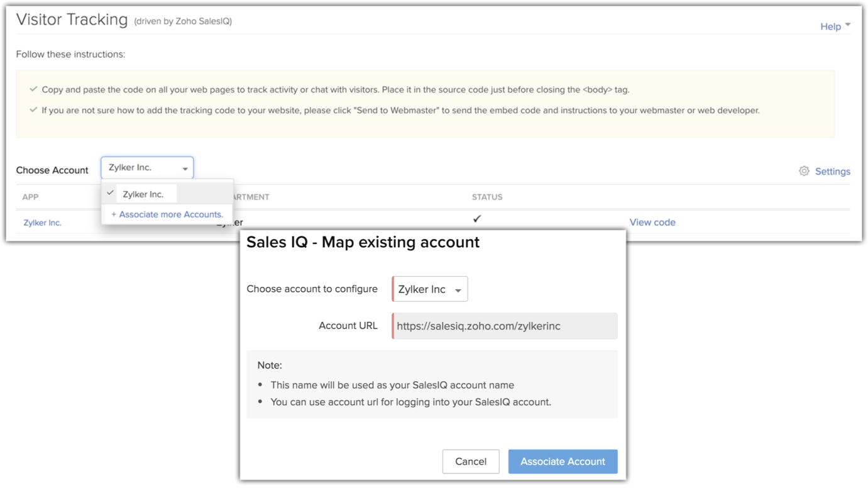Click the Help dropdown arrow
The image size is (868, 493).
pyautogui.click(x=848, y=25)
